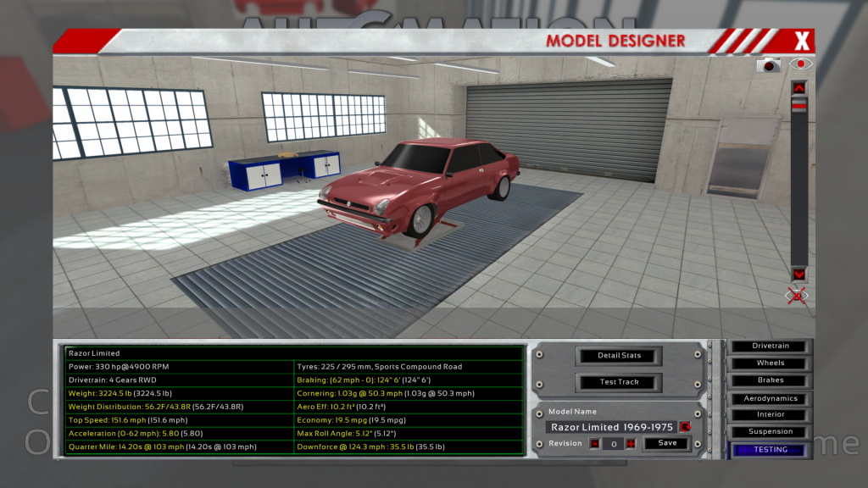The width and height of the screenshot is (868, 488).
Task: Switch to the Wheels tab
Action: click(x=770, y=363)
